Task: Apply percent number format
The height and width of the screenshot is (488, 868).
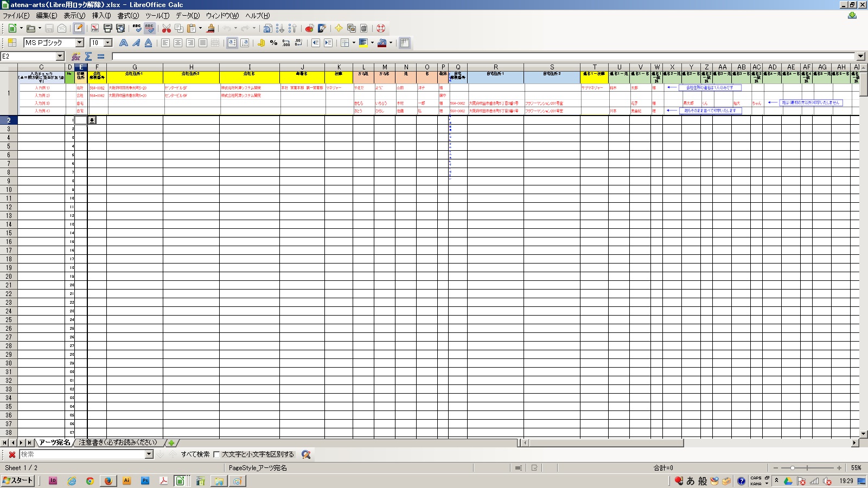Action: click(273, 43)
